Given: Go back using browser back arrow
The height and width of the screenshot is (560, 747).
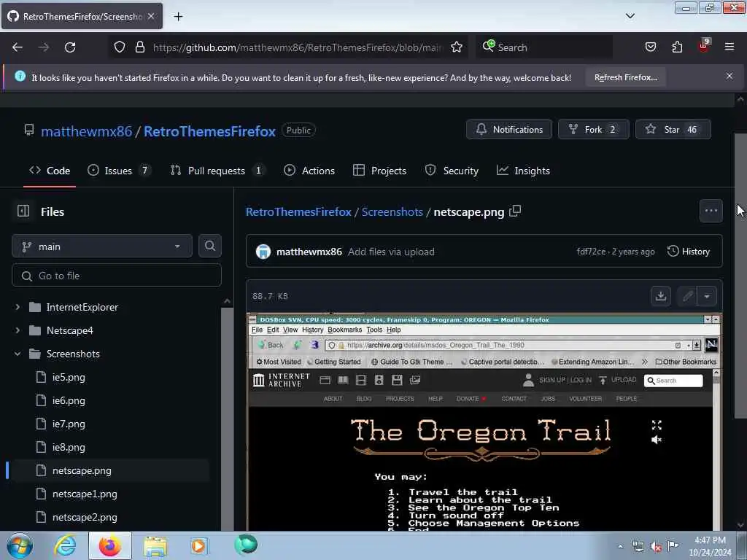Looking at the screenshot, I should pos(18,47).
